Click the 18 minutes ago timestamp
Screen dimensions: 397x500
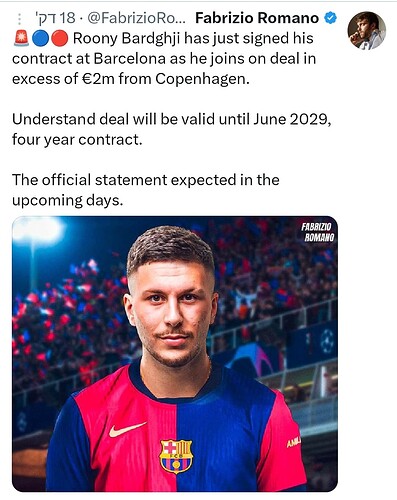tap(55, 18)
